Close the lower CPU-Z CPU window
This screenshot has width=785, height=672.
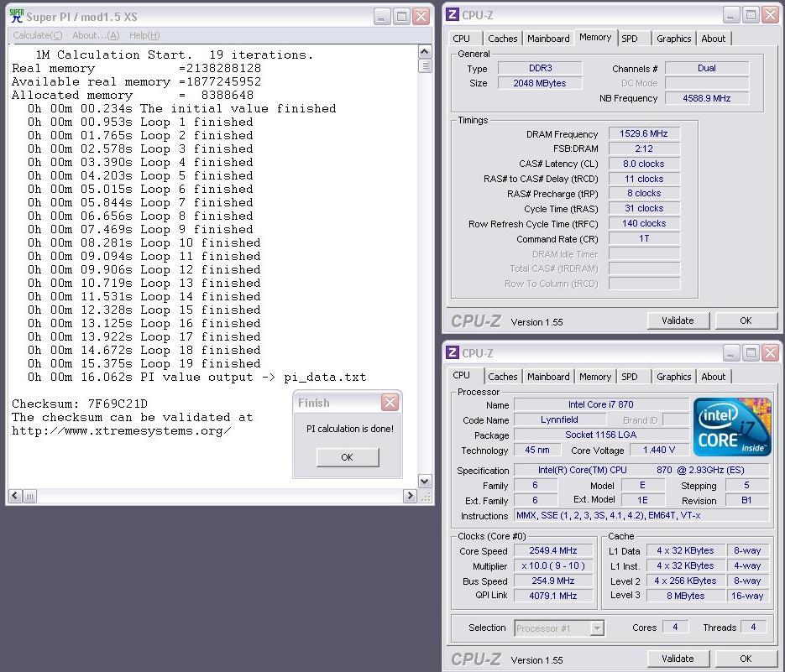770,353
